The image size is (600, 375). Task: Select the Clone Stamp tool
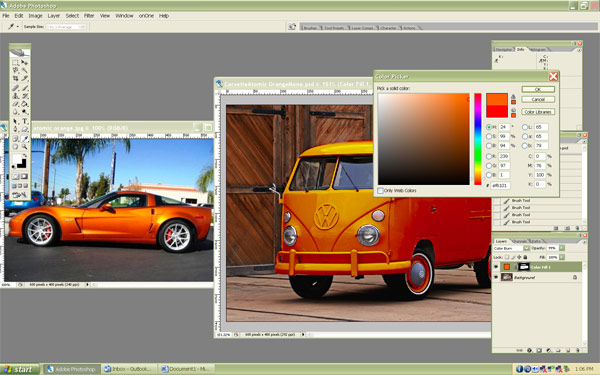[15, 96]
